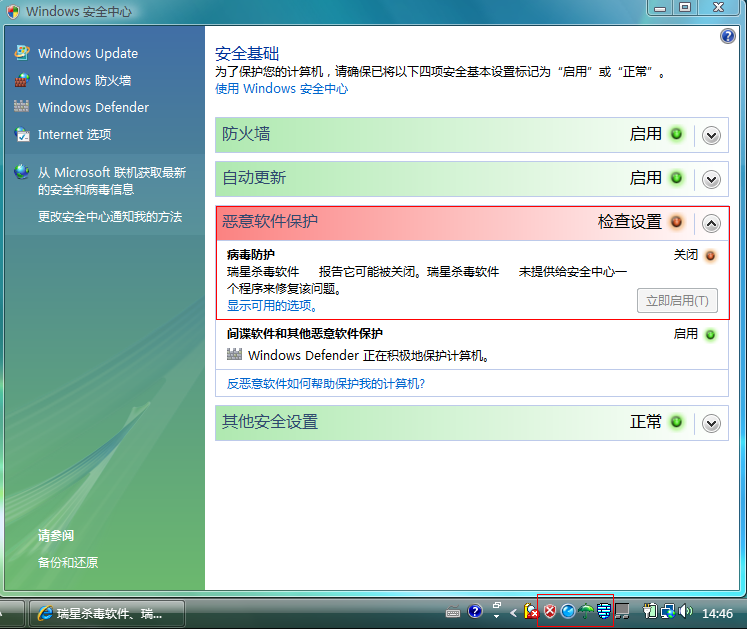Click the gray monitor tray icon
The width and height of the screenshot is (747, 629).
(622, 611)
